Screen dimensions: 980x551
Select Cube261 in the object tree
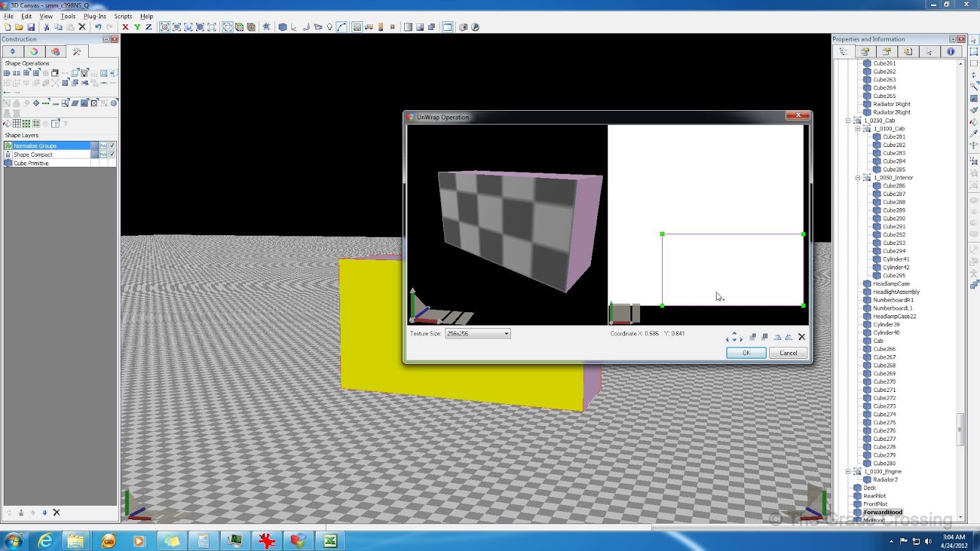click(884, 63)
